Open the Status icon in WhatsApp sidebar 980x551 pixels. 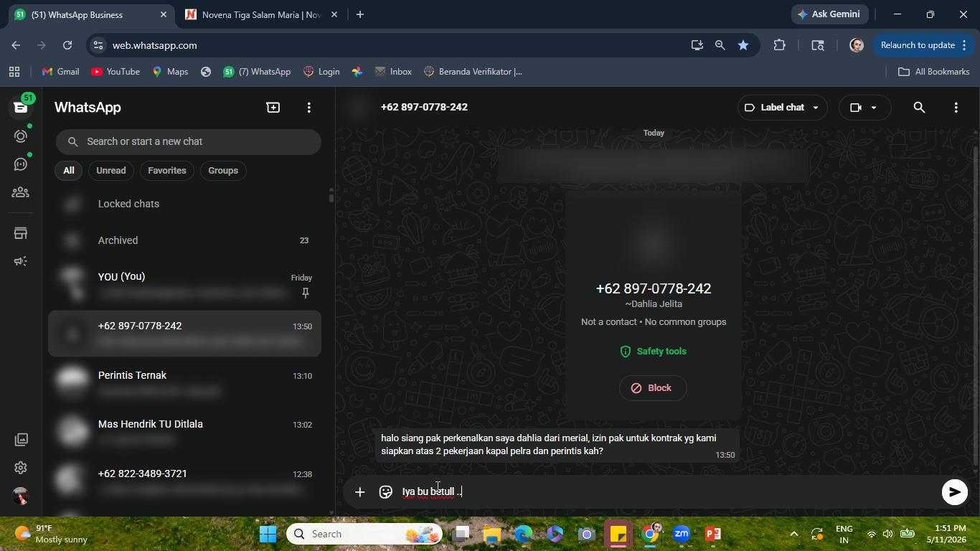tap(20, 136)
